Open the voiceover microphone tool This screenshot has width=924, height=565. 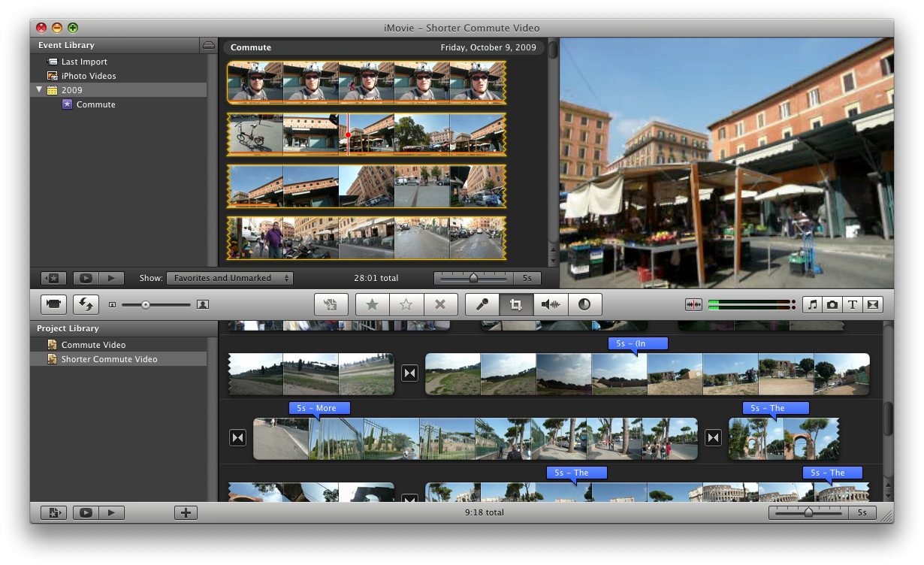click(482, 304)
